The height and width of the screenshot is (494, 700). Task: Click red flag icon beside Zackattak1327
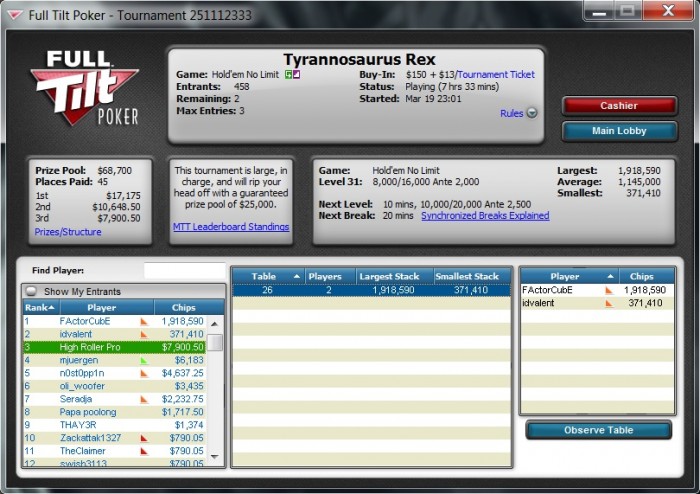[x=144, y=438]
